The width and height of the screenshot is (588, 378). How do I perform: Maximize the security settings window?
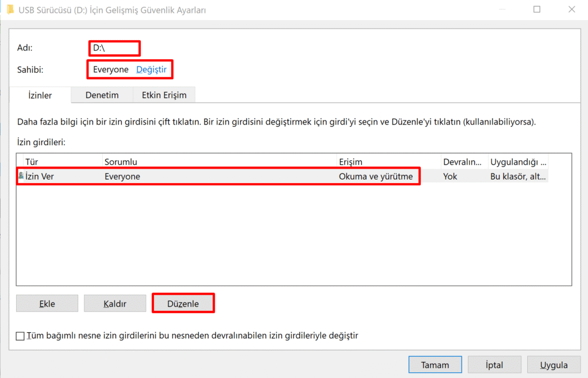coord(537,10)
